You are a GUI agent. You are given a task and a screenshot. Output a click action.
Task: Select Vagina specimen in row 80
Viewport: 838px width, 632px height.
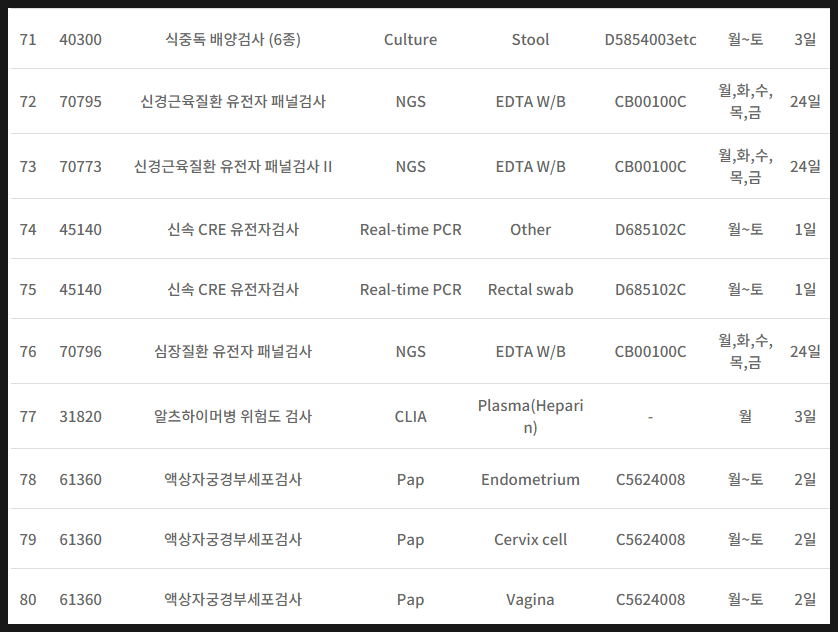530,599
